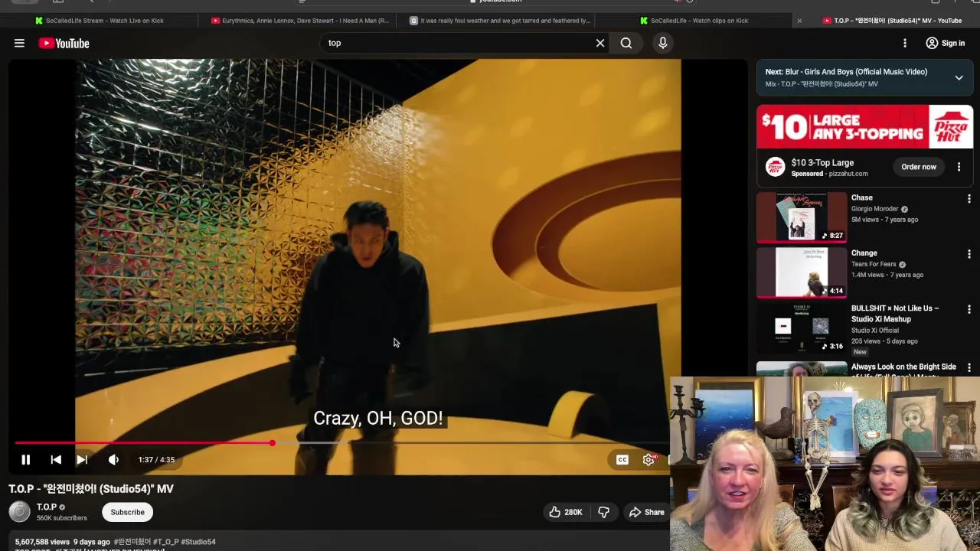Image resolution: width=980 pixels, height=551 pixels.
Task: Open Change by Tears For Fears thumbnail
Action: (802, 272)
